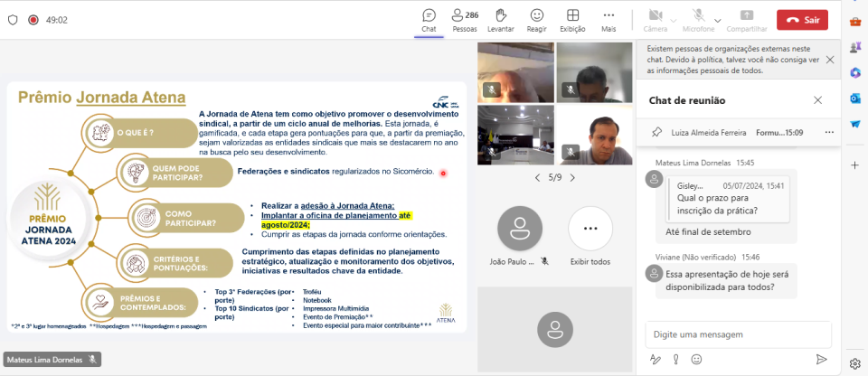Dismiss the external organizations notice
The height and width of the screenshot is (376, 868).
pos(830,60)
